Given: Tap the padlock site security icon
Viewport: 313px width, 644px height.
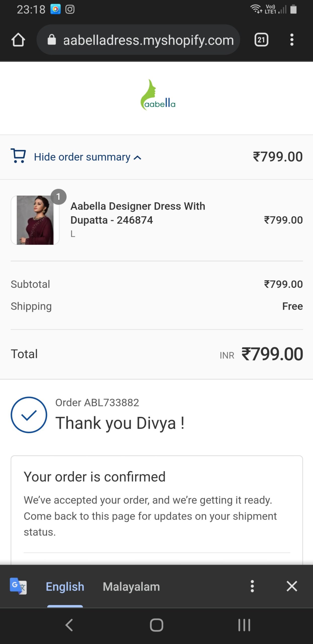Looking at the screenshot, I should click(x=52, y=40).
